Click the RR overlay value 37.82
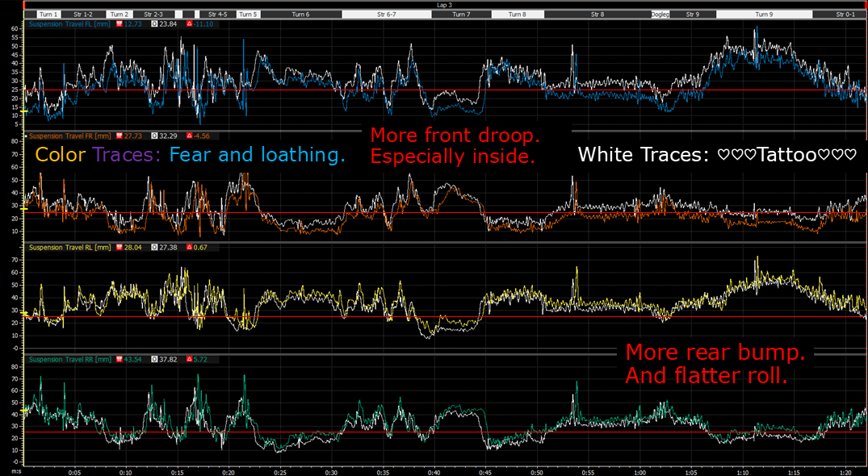The width and height of the screenshot is (868, 476). pos(168,359)
